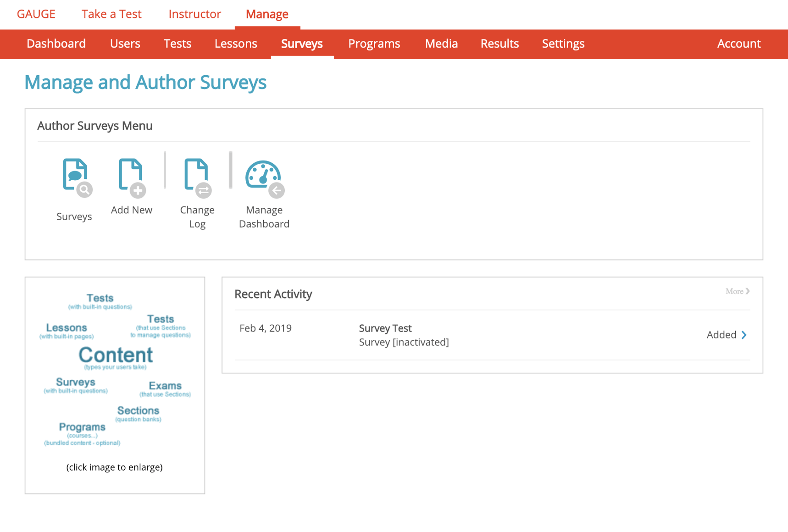Select the Manage tab
This screenshot has width=788, height=532.
(267, 14)
